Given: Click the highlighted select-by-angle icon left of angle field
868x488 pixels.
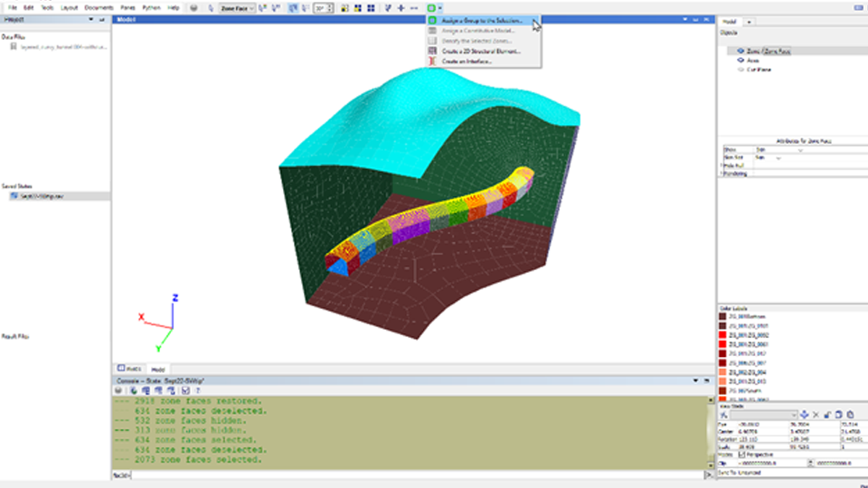Looking at the screenshot, I should (293, 8).
